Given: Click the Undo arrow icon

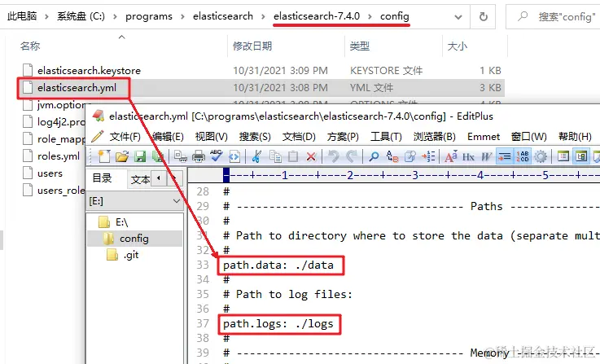Looking at the screenshot, I should pyautogui.click(x=333, y=156).
